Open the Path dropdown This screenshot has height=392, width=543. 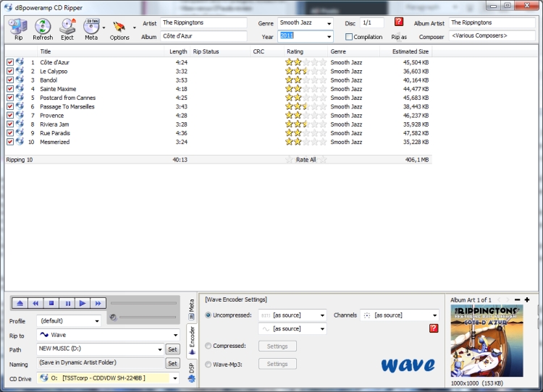(x=160, y=349)
